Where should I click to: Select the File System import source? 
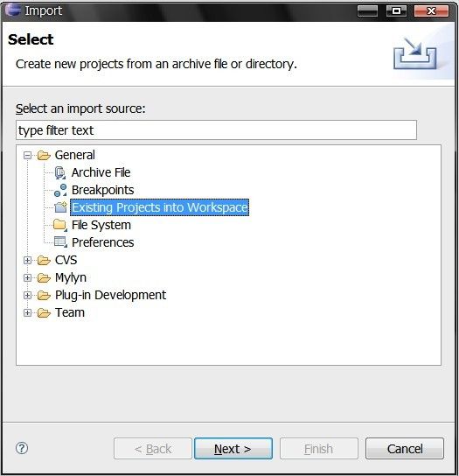(101, 225)
